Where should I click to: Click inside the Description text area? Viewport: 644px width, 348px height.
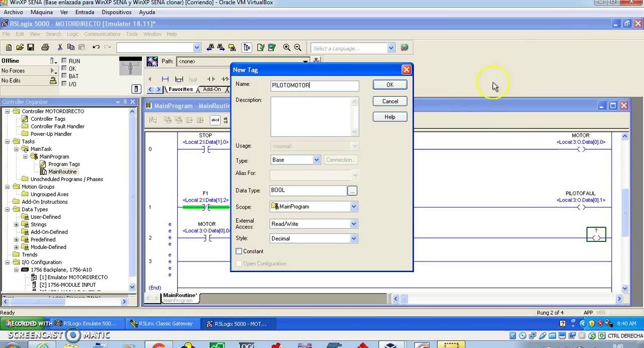click(311, 116)
